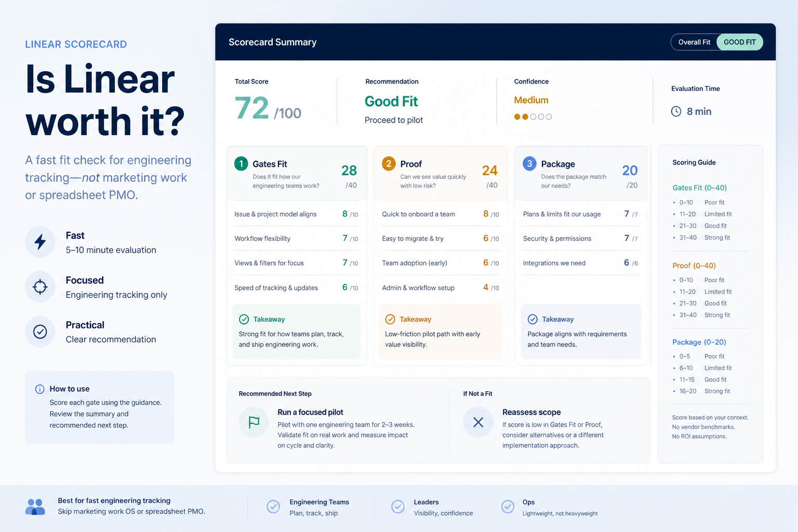
Task: Click the Proceed to pilot text
Action: click(394, 120)
